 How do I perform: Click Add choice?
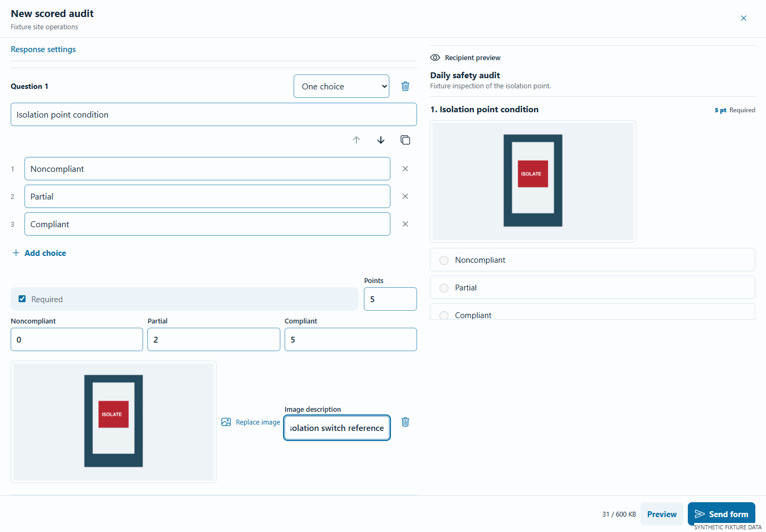[x=39, y=253]
